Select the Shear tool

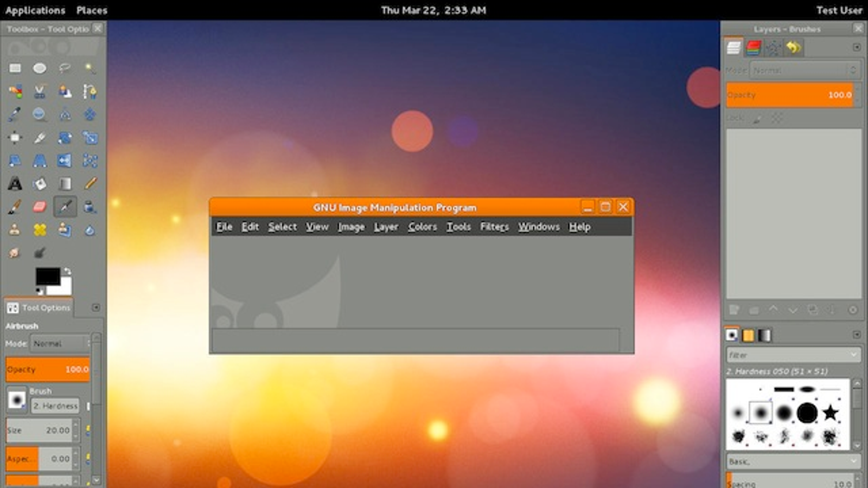(15, 160)
